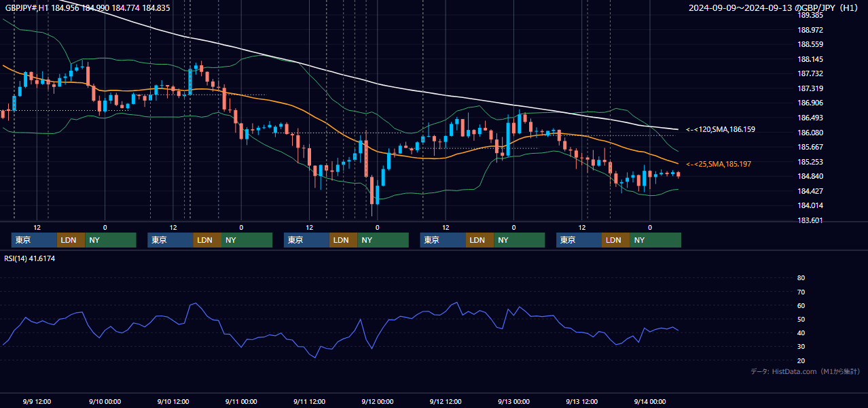Screen dimensions: 868x408
Task: Select the 188.972 price axis label
Action: [x=810, y=30]
